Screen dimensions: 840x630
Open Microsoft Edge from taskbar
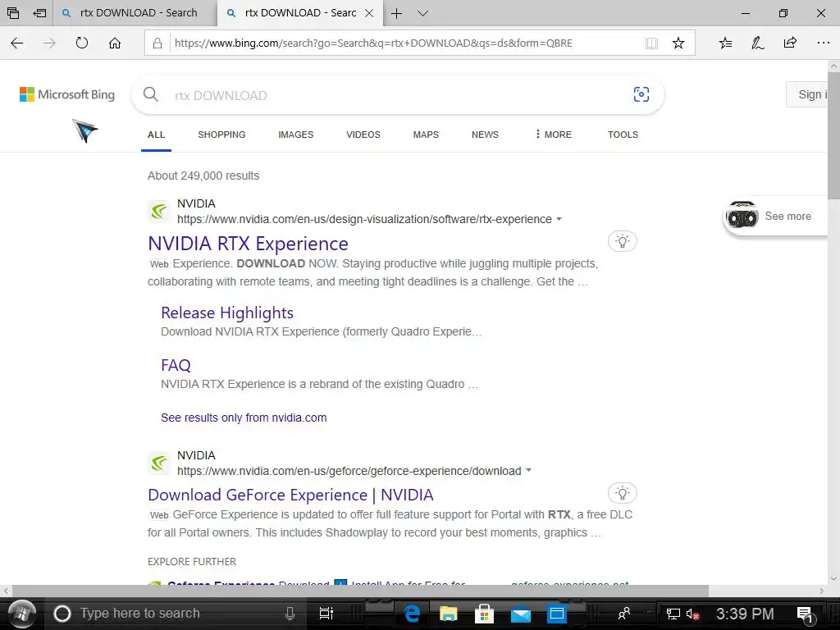click(412, 614)
